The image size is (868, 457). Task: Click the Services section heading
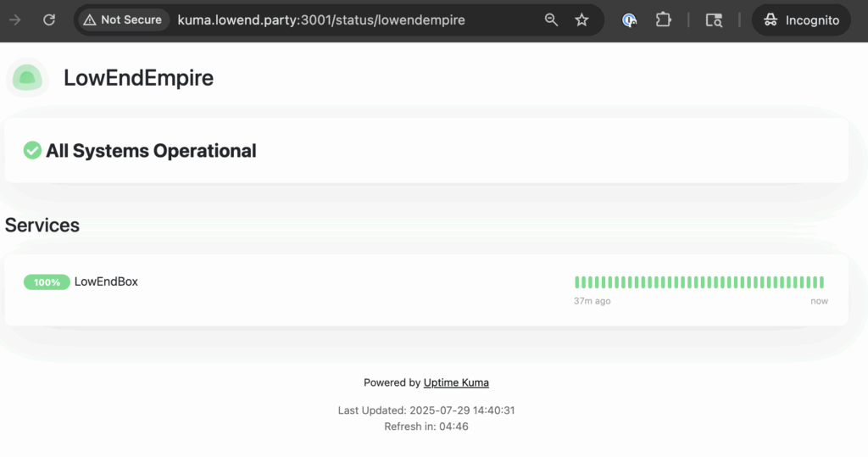pyautogui.click(x=42, y=225)
